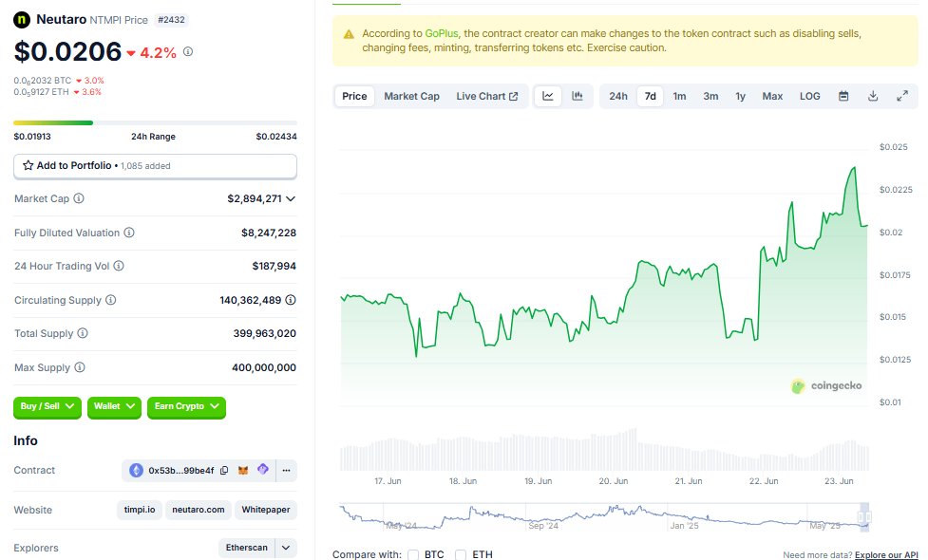
Task: Open the three-dots contract options menu
Action: point(287,471)
